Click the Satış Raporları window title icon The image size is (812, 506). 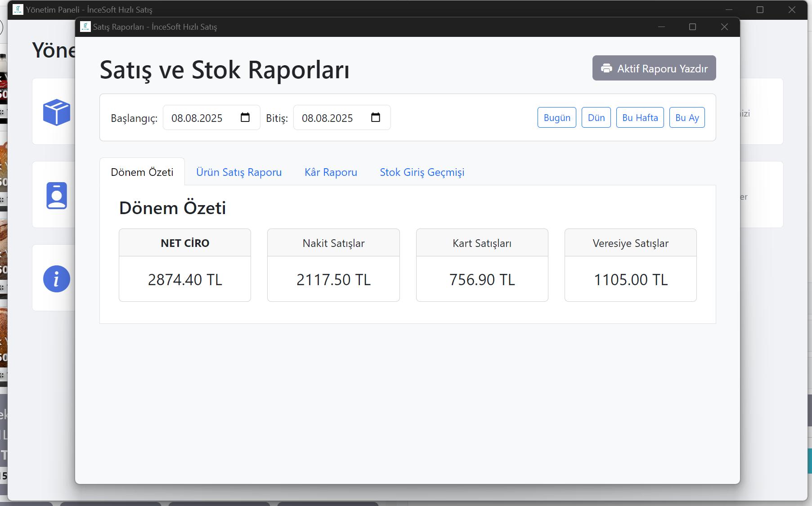click(x=85, y=27)
